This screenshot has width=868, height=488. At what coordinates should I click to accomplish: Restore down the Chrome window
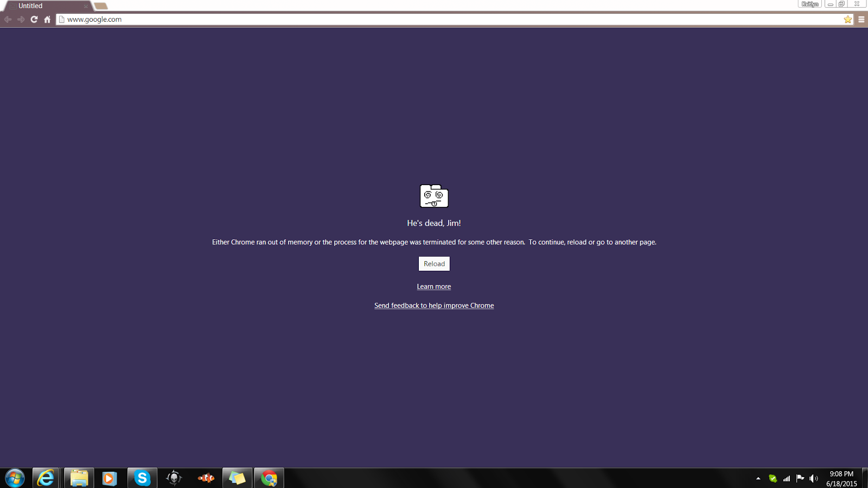[x=841, y=4]
